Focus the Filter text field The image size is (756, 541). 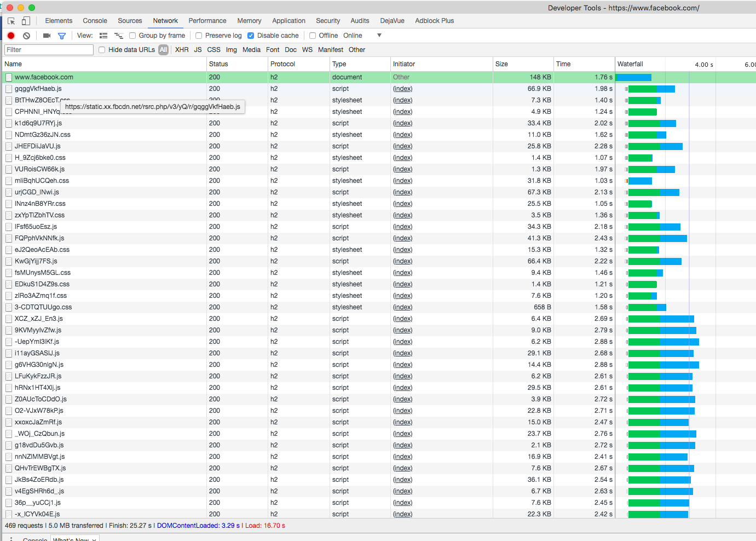[x=49, y=50]
